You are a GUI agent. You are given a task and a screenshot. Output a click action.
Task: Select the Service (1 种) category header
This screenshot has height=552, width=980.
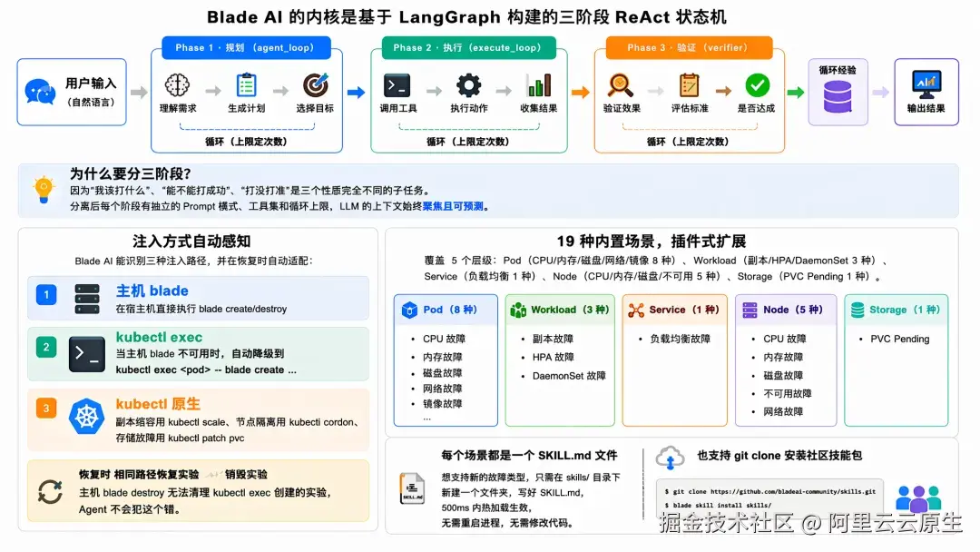tap(675, 310)
